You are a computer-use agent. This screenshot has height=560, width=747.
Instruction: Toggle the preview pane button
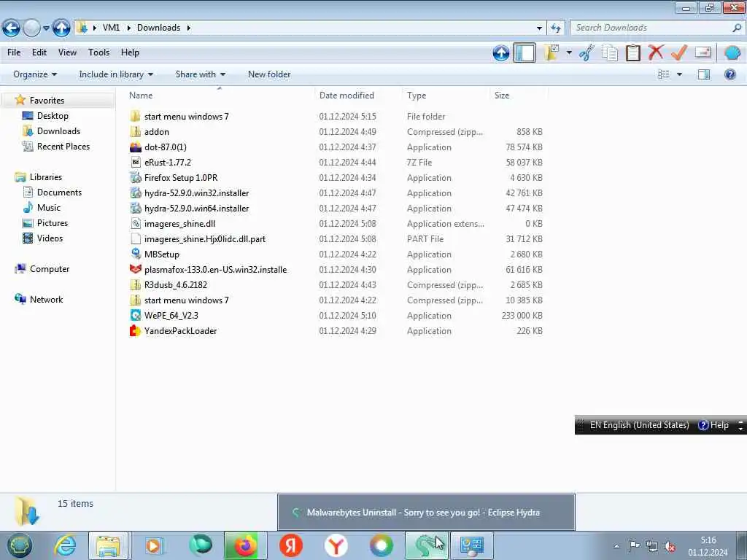704,74
